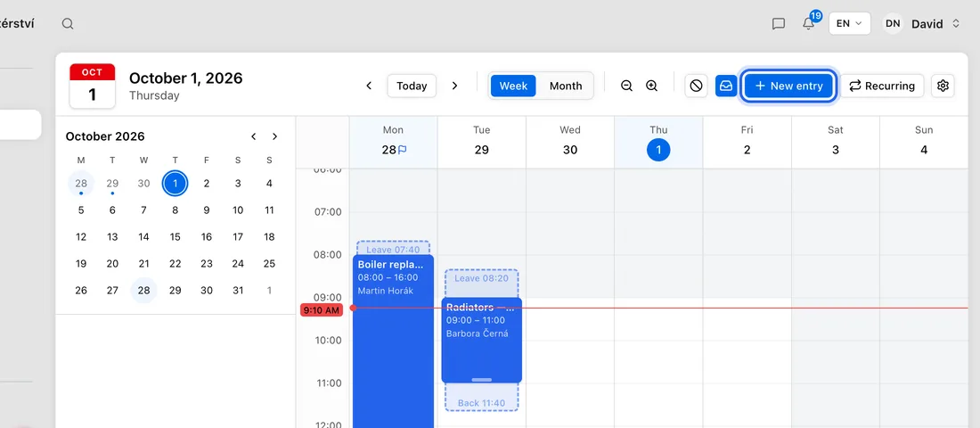
Task: Click the Back 11:40 travel block
Action: pyautogui.click(x=482, y=398)
